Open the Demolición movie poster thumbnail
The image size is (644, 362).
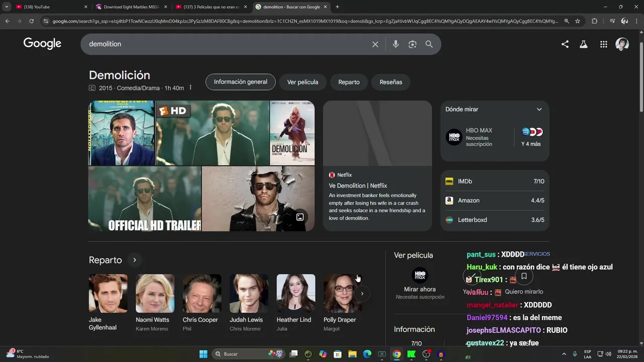point(292,133)
